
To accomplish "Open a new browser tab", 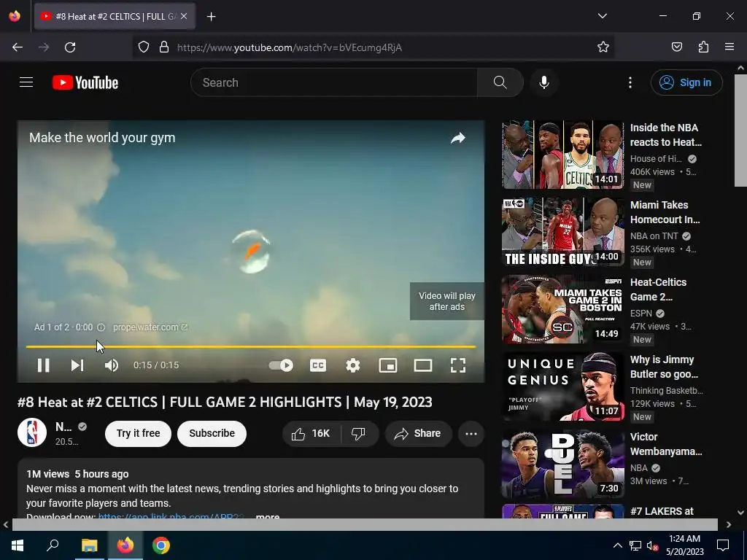I will pos(211,17).
